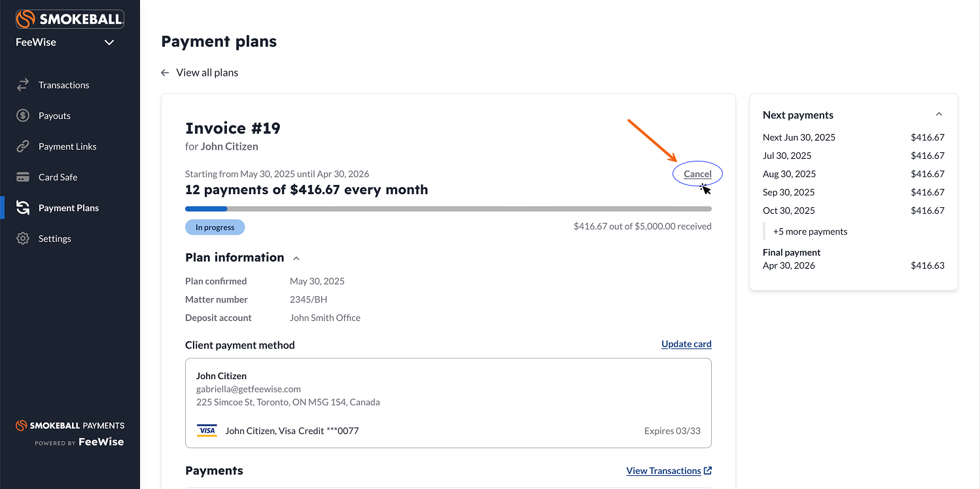
Task: Go to the Payouts menu item
Action: (x=54, y=116)
